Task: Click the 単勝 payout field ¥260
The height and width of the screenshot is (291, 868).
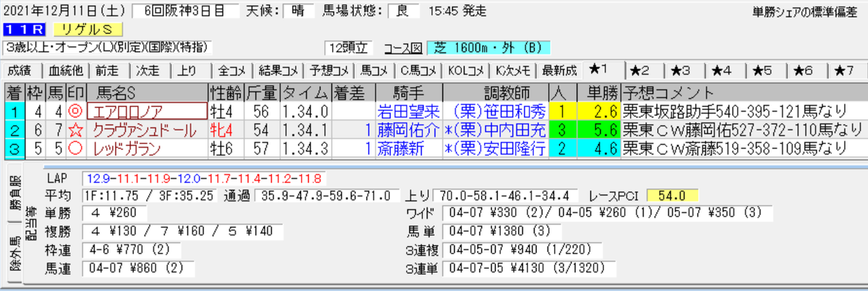Action: 116,214
